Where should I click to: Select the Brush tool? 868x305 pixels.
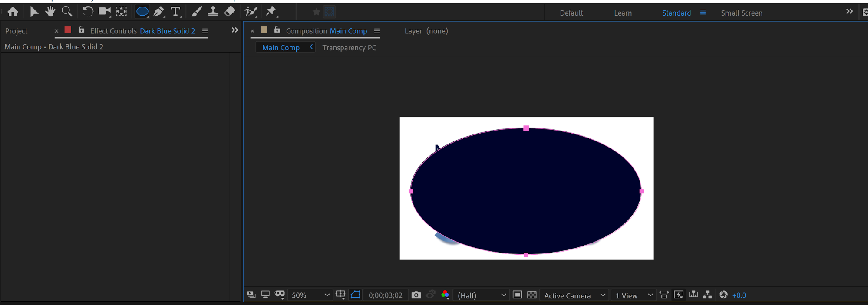(196, 12)
